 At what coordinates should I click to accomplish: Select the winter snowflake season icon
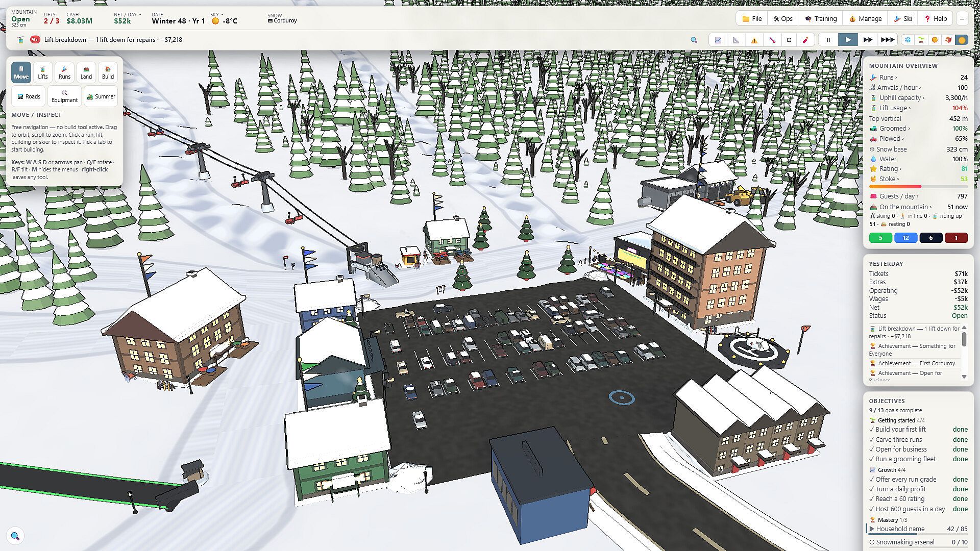(x=908, y=40)
